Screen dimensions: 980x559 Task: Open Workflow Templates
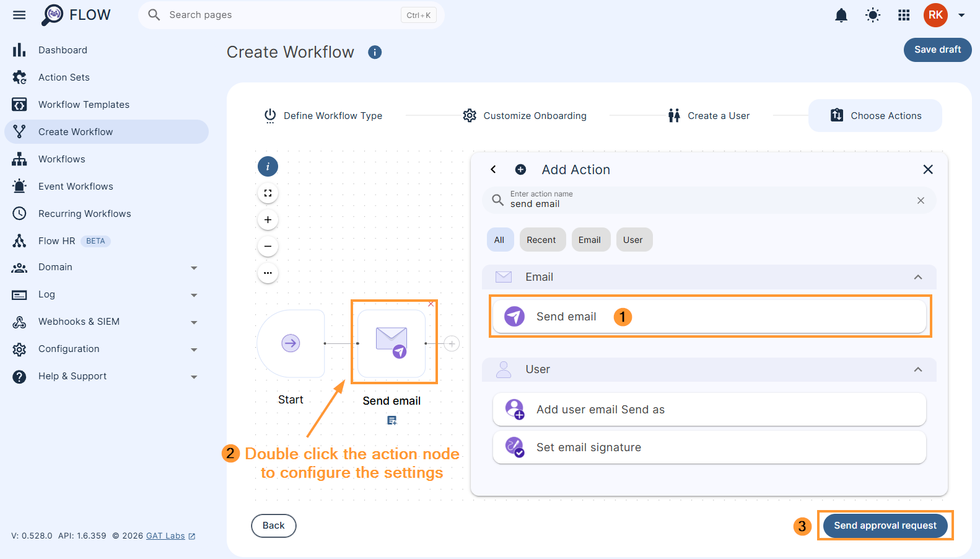pos(107,105)
